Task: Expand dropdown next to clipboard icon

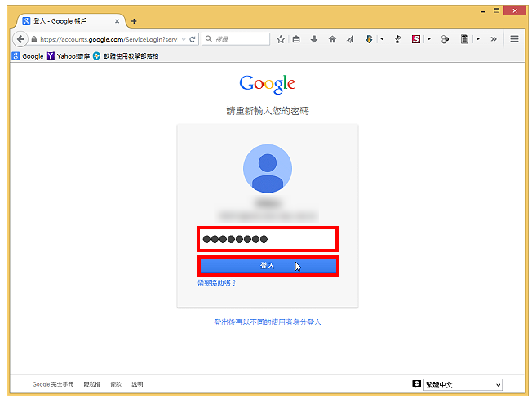Action: tap(477, 39)
